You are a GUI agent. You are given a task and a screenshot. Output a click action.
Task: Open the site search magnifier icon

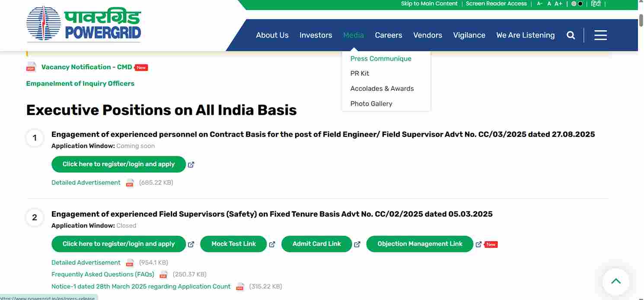click(x=571, y=35)
